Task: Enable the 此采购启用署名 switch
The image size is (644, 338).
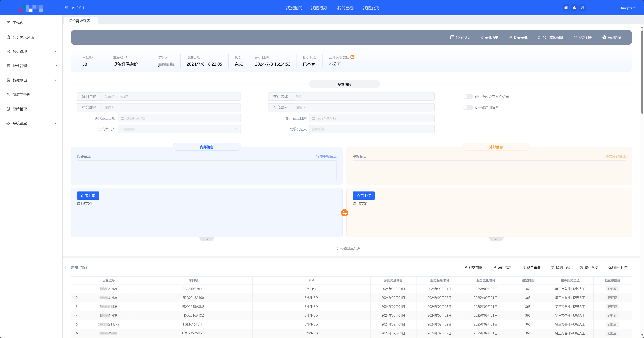Action: 467,108
